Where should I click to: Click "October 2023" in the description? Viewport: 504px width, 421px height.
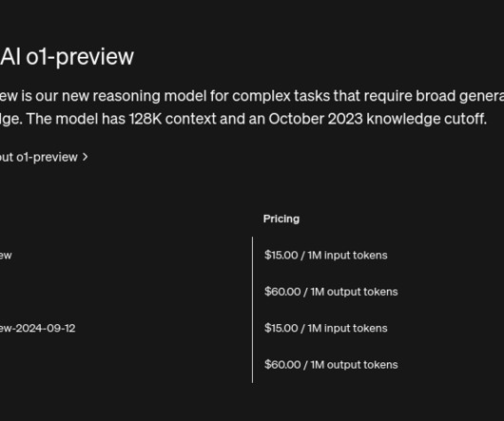[316, 119]
